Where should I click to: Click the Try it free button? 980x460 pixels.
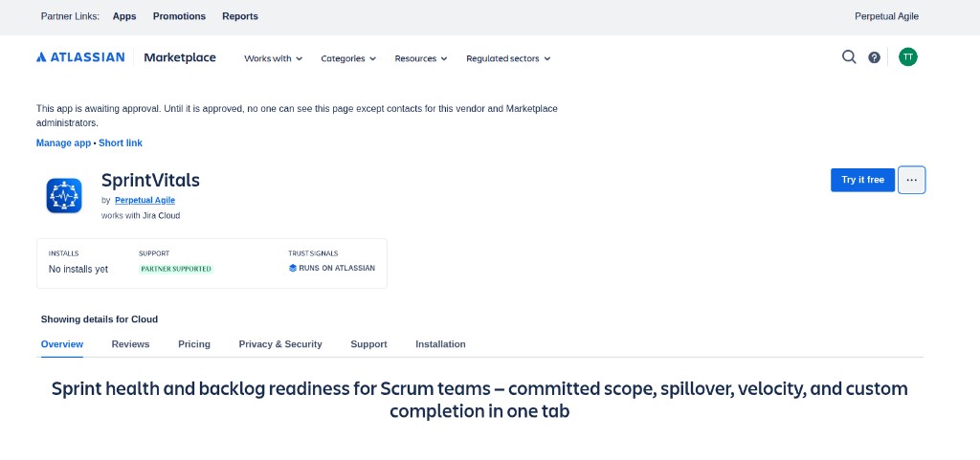[x=862, y=180]
